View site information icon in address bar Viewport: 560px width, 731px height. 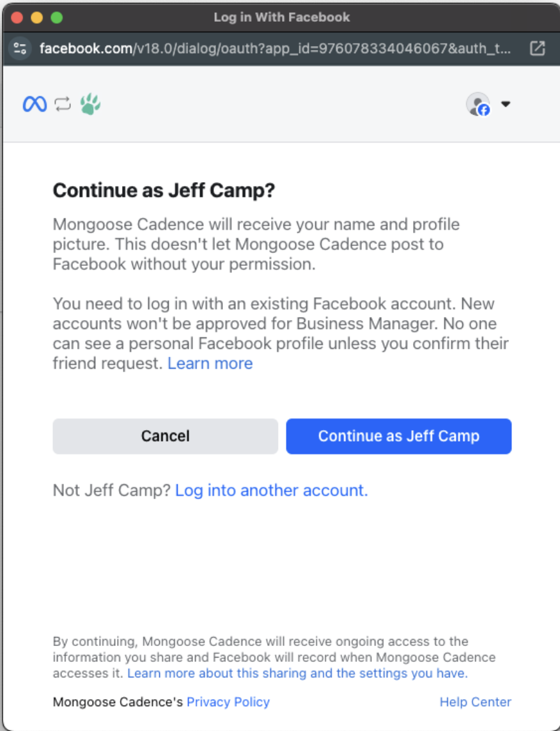[20, 48]
